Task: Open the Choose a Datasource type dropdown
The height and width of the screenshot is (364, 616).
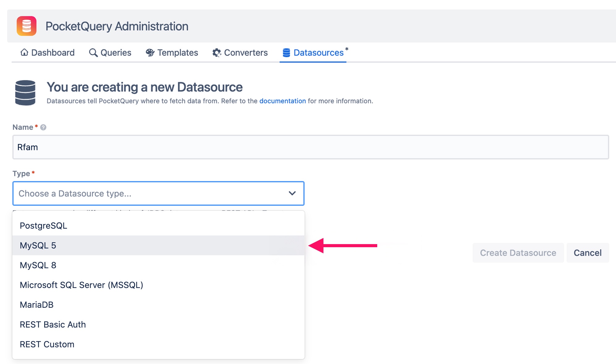Action: (x=158, y=193)
